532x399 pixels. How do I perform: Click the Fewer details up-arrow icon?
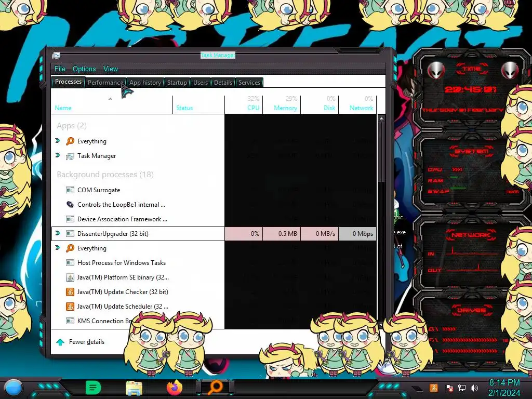point(60,342)
